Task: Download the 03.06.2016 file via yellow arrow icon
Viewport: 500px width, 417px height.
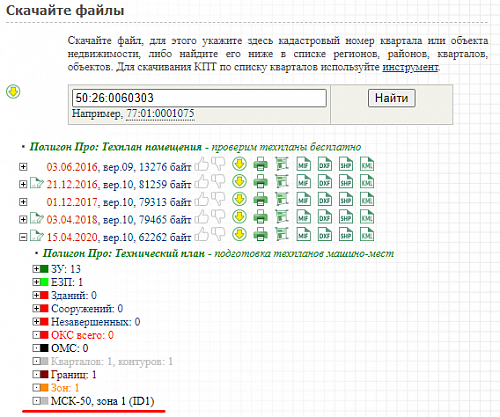Action: (239, 164)
